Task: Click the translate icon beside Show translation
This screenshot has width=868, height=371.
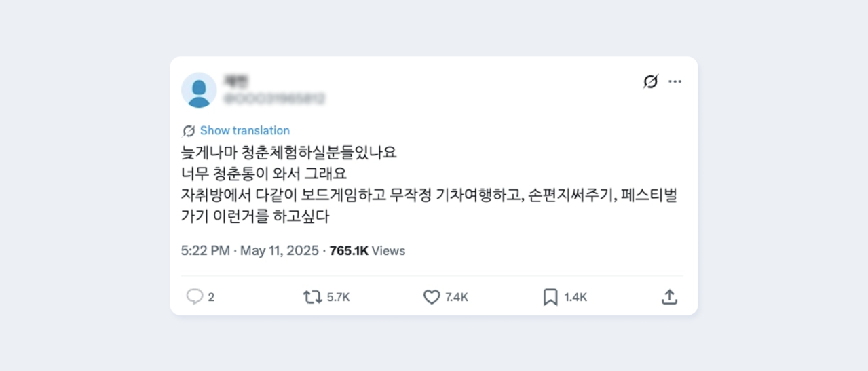Action: [x=189, y=131]
